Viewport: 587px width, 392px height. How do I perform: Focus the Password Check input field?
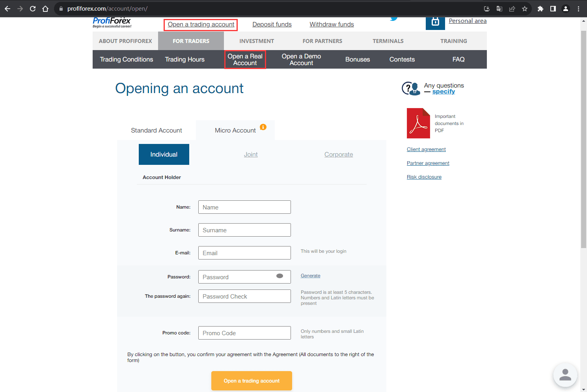244,296
